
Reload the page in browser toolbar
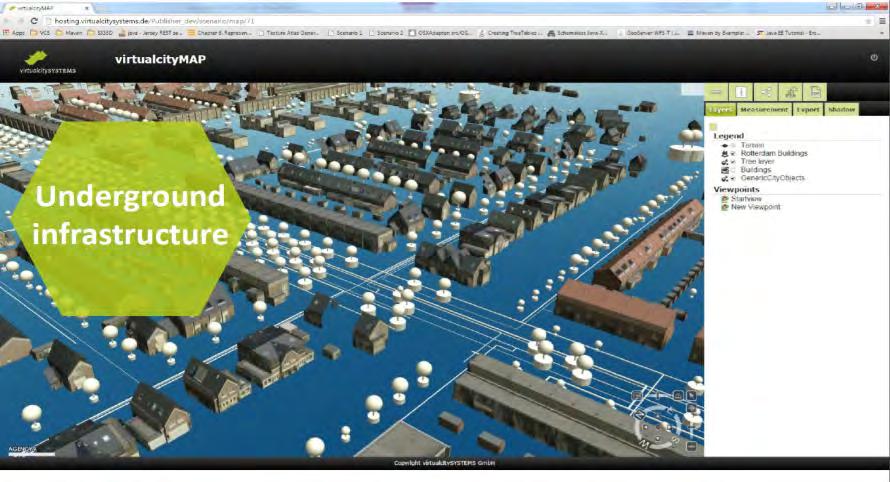point(34,21)
